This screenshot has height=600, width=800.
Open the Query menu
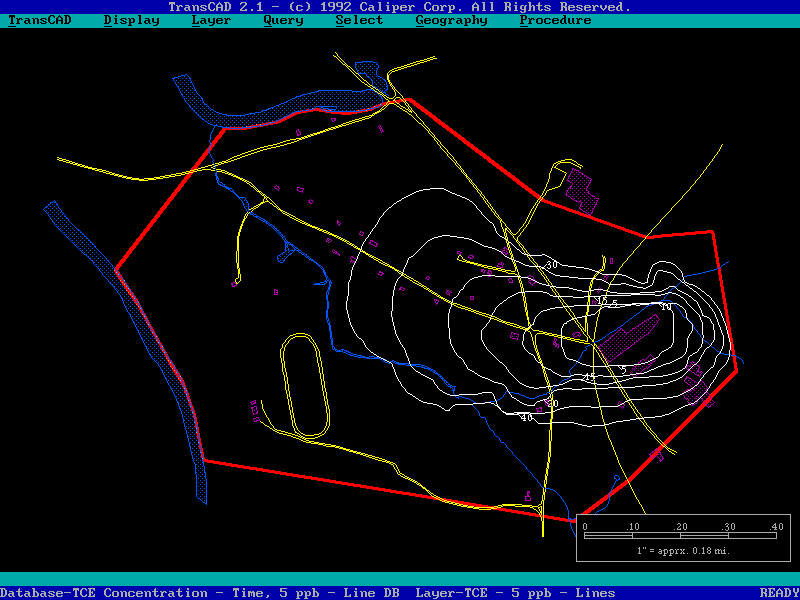283,20
